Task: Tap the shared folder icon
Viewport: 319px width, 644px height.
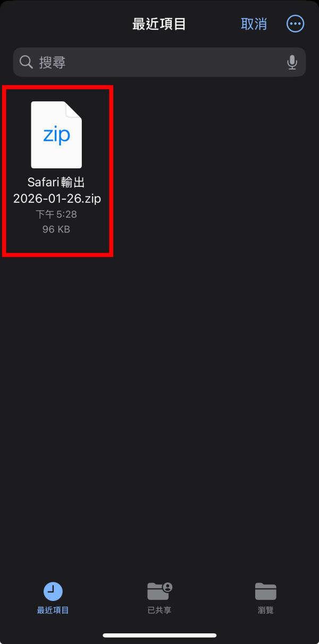Action: pyautogui.click(x=159, y=590)
